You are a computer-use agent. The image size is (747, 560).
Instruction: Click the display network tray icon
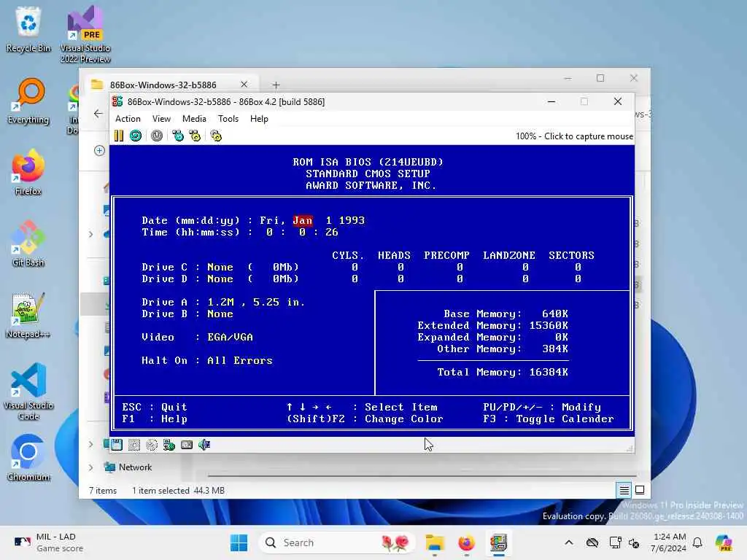point(615,542)
